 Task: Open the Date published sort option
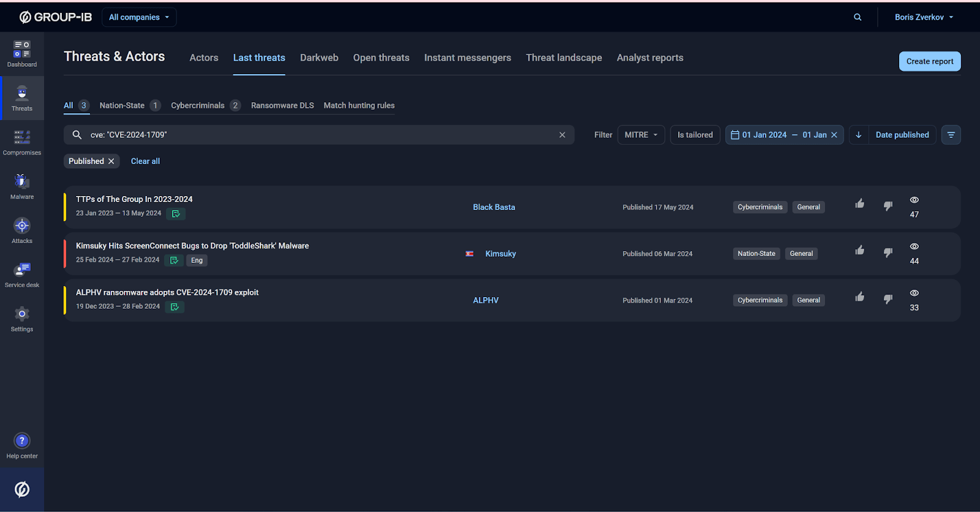(902, 135)
